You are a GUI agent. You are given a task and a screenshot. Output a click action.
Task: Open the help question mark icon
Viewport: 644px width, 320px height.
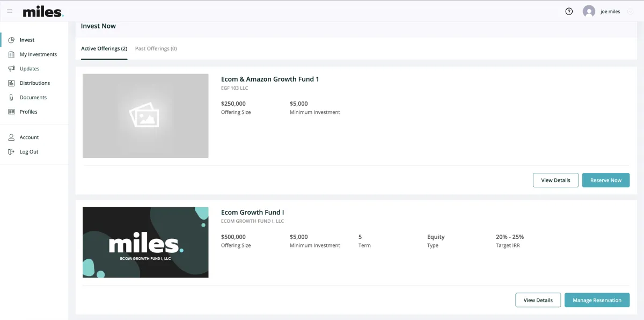(x=569, y=11)
